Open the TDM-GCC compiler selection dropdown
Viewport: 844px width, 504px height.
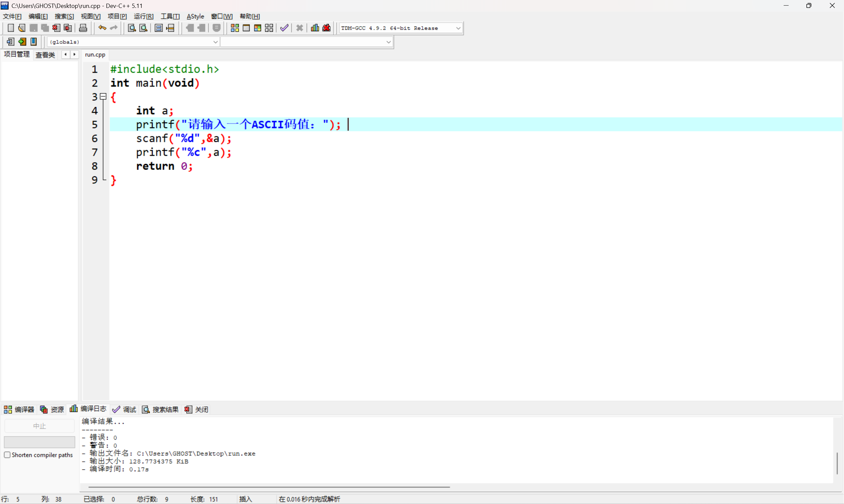[x=458, y=28]
